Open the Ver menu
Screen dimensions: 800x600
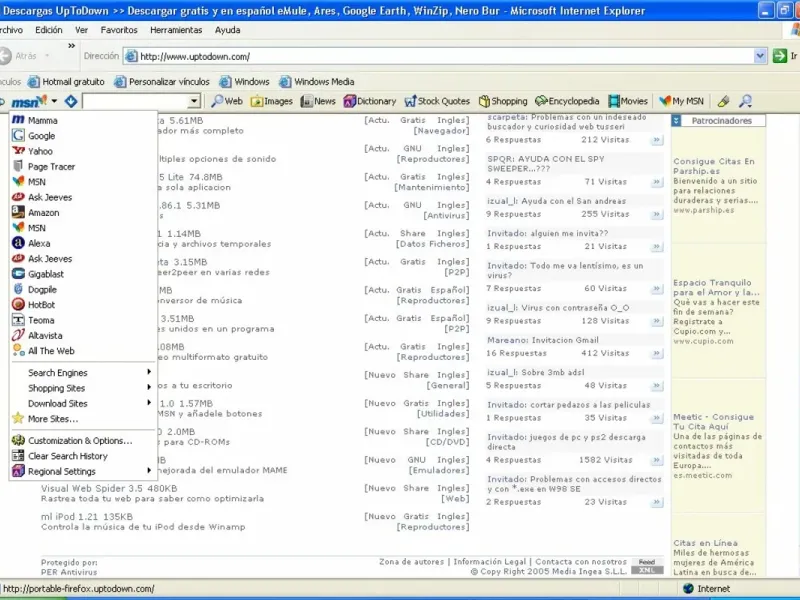coord(82,30)
